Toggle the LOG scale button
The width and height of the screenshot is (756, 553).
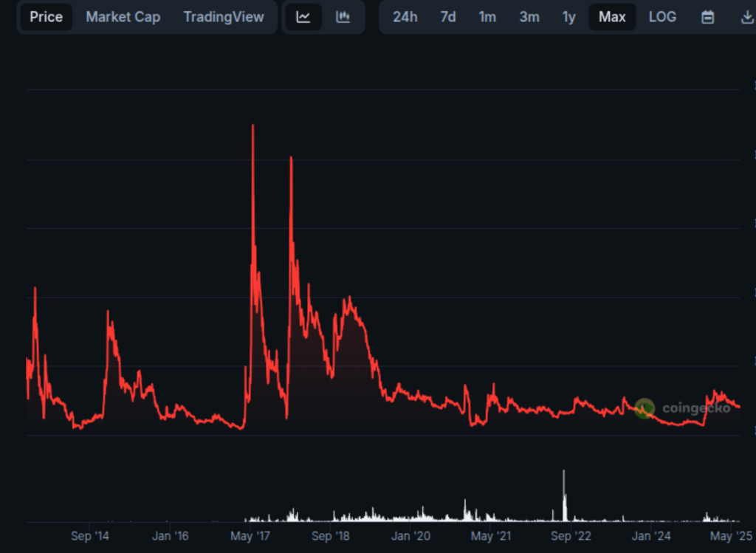point(662,16)
